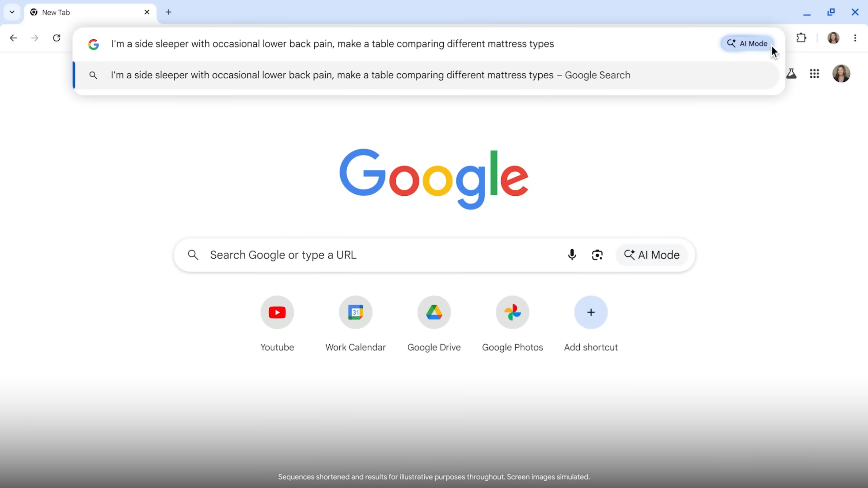Open the Chrome profile avatar in the toolbar

[x=833, y=38]
